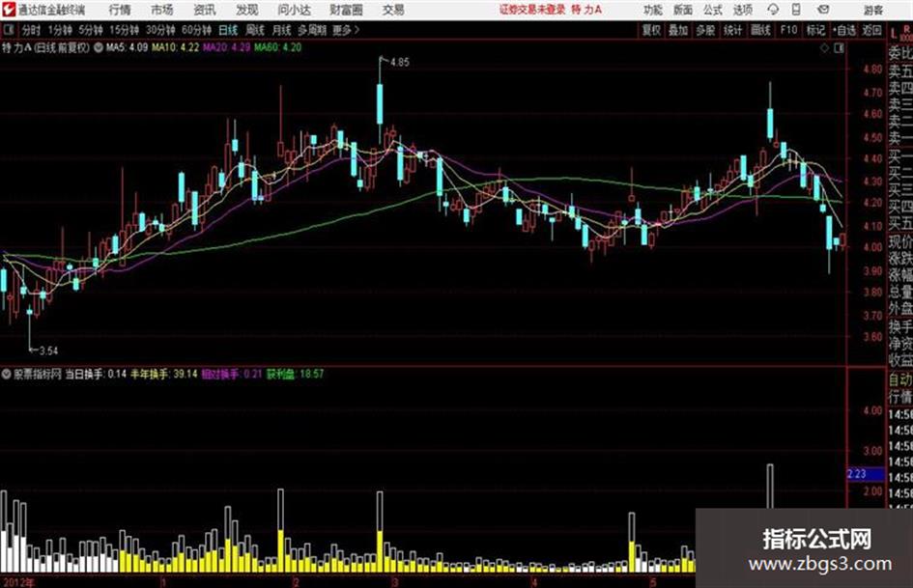Click the red 通达信 application logo
This screenshot has width=913, height=588.
pos(9,10)
